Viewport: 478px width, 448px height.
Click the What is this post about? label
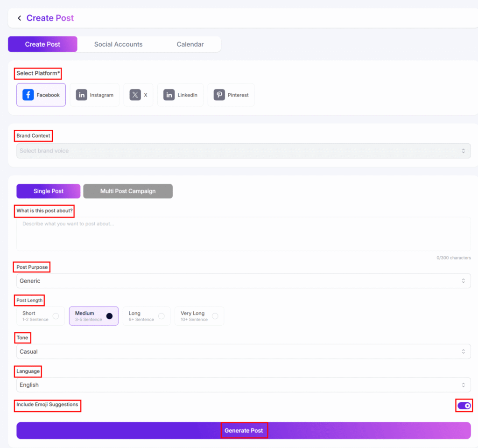coord(44,210)
